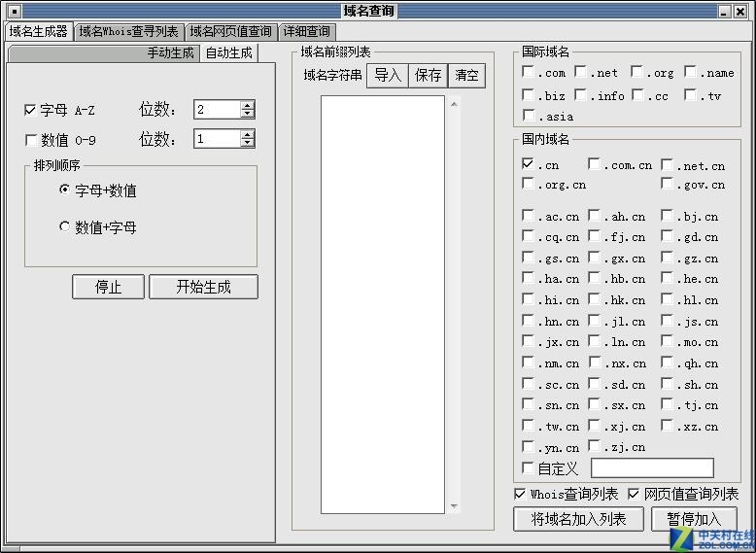Toggle 网页值查询列表 checkbox
756x553 pixels.
[634, 494]
